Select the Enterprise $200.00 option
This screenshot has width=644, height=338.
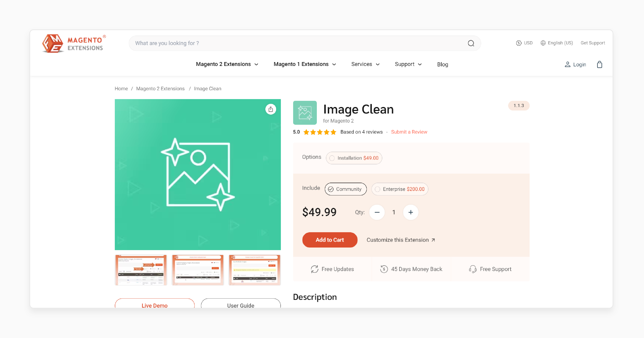coord(400,189)
